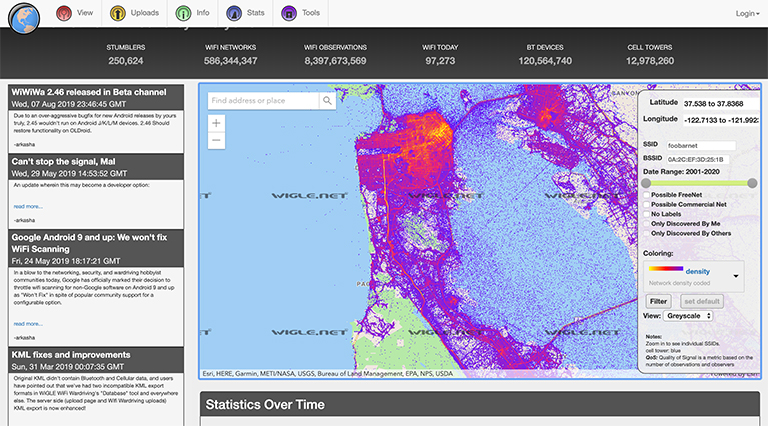The width and height of the screenshot is (768, 426).
Task: Click the map search magnifier icon
Action: coord(327,100)
